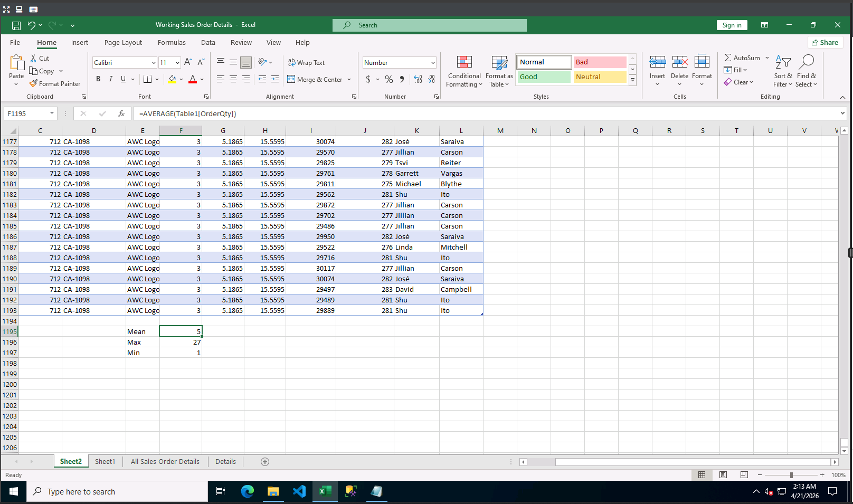Screen dimensions: 853x504
Task: Expand the Number format dropdown
Action: coord(433,63)
